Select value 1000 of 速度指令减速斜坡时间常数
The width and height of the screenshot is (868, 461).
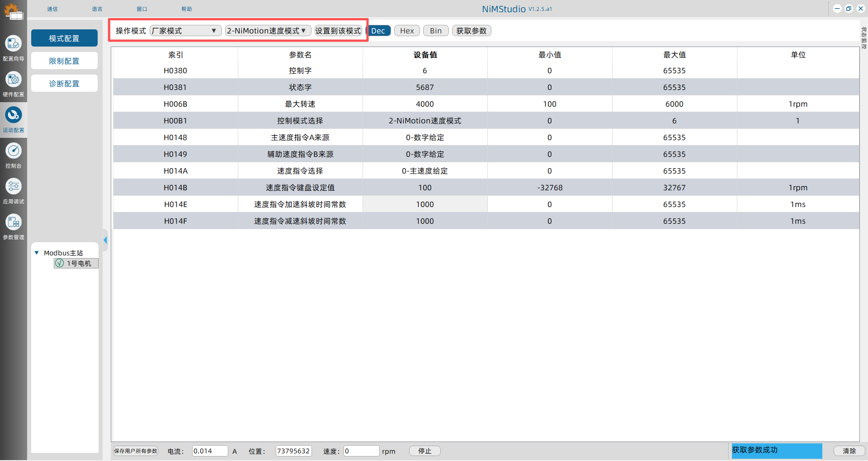[425, 221]
